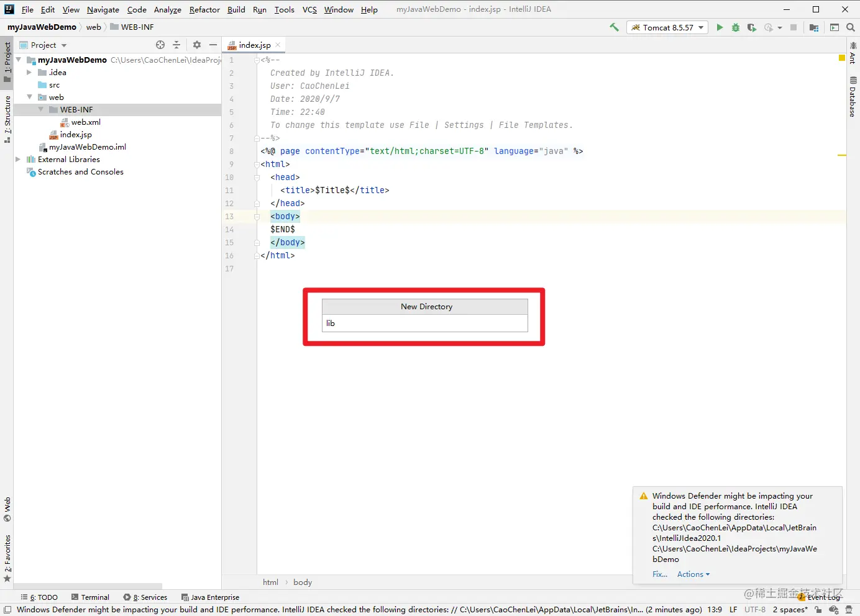Open profiler dropdown arrow
Viewport: 860px width, 616px height.
(780, 27)
